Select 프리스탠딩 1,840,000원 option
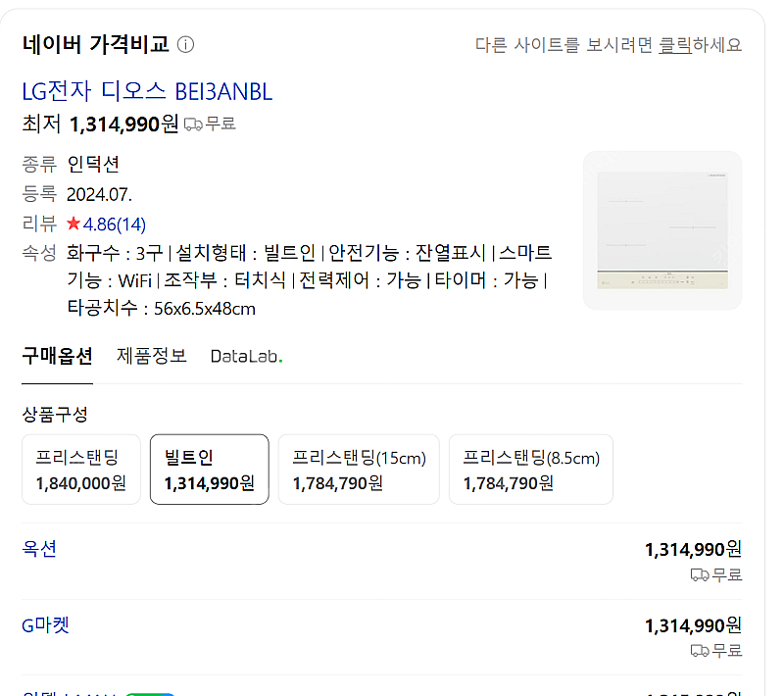Image resolution: width=784 pixels, height=696 pixels. coord(81,470)
